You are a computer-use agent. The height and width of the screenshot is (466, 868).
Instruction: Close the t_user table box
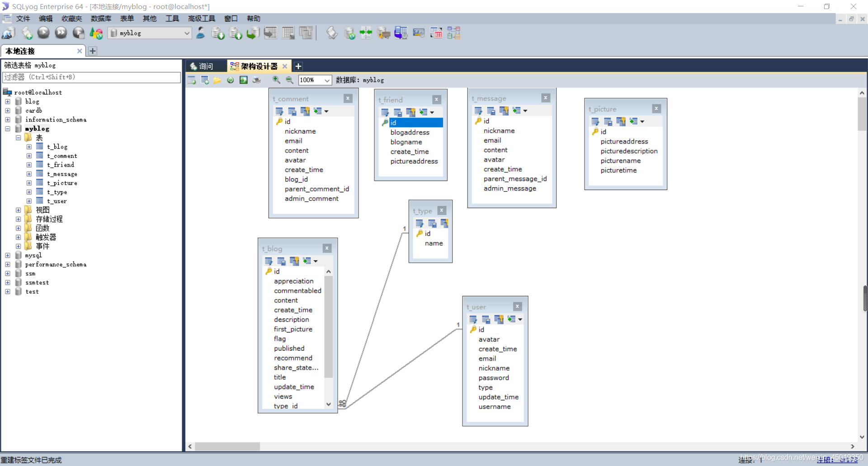coord(518,306)
